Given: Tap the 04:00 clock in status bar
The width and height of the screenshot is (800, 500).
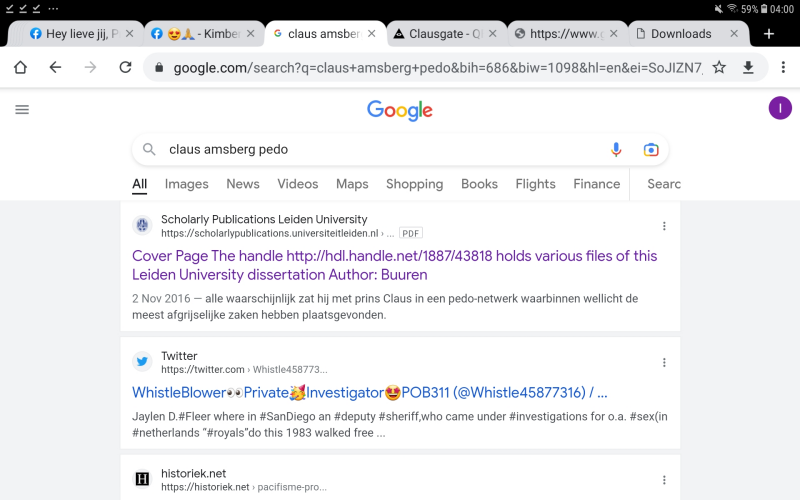Looking at the screenshot, I should tap(782, 9).
